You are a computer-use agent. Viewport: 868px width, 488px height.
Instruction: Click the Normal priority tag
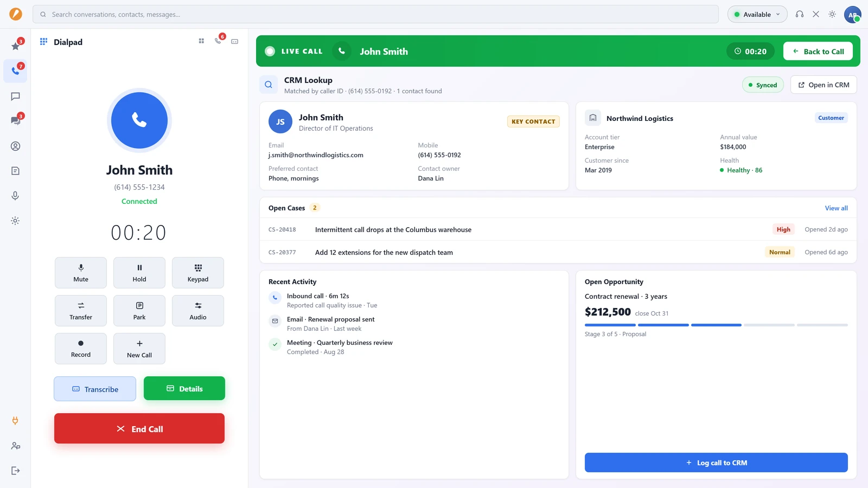tap(780, 252)
